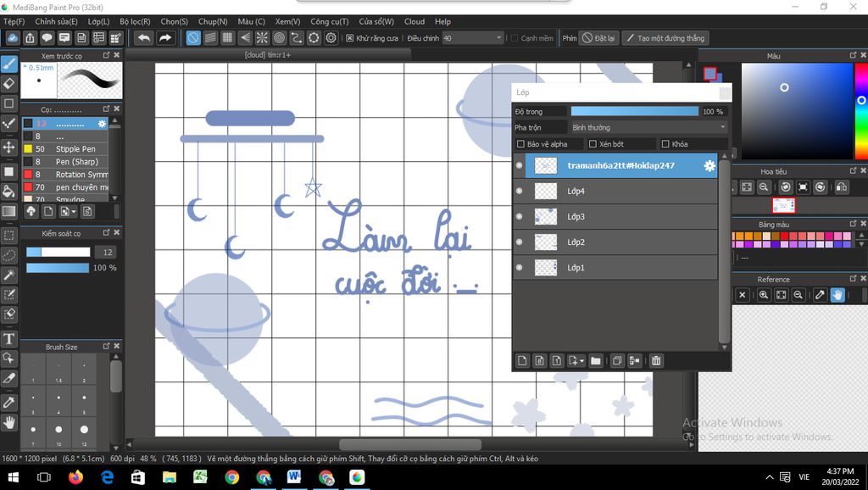The height and width of the screenshot is (490, 868).
Task: Show hidden system tray icons
Action: [770, 477]
